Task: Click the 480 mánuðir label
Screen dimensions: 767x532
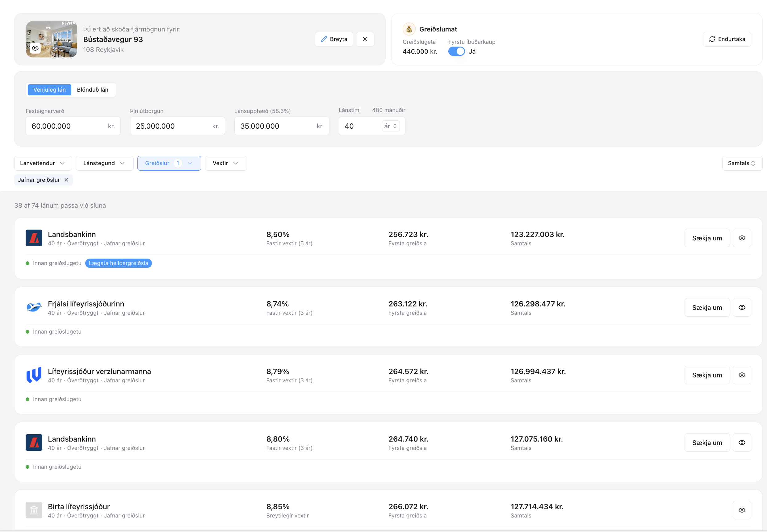Action: click(389, 110)
